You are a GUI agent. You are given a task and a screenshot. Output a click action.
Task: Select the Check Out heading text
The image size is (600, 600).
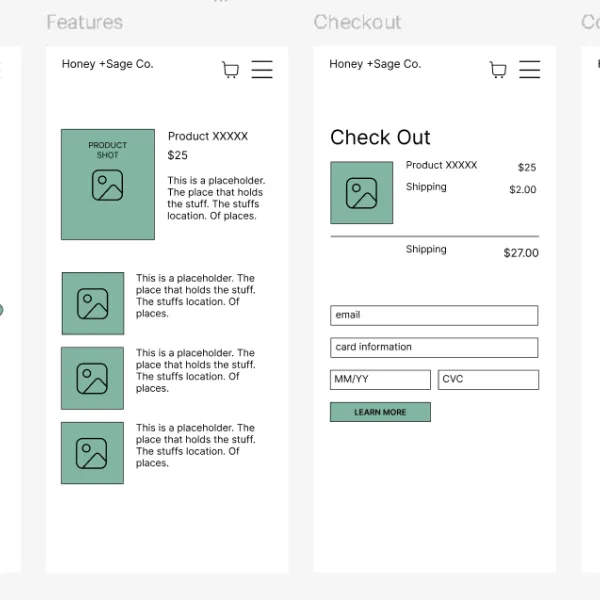[380, 137]
